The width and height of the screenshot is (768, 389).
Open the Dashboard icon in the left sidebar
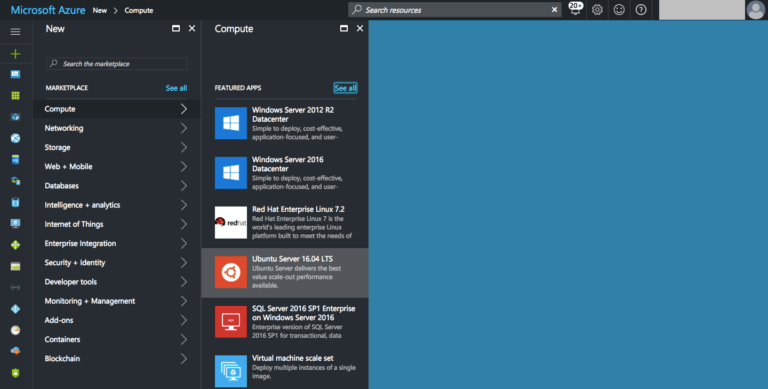pyautogui.click(x=15, y=74)
